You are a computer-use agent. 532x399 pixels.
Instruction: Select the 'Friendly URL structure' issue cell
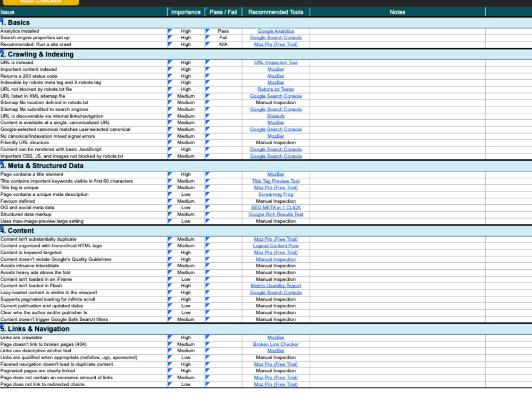click(x=84, y=143)
